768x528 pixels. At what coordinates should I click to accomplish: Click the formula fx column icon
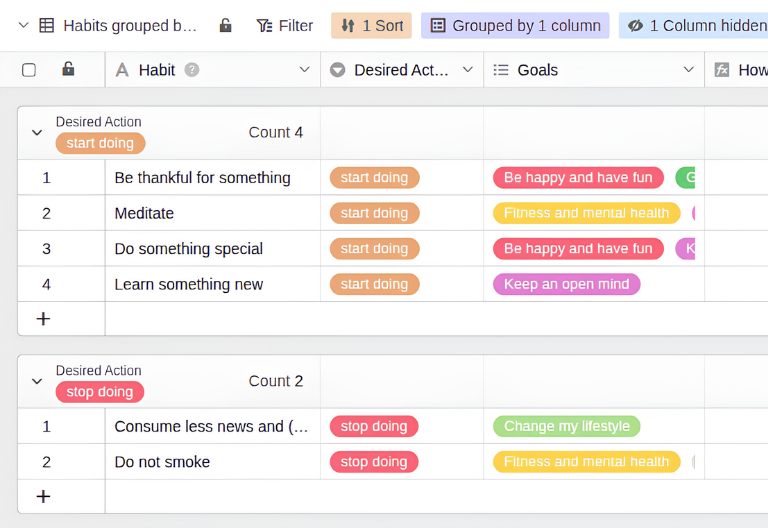pos(722,70)
